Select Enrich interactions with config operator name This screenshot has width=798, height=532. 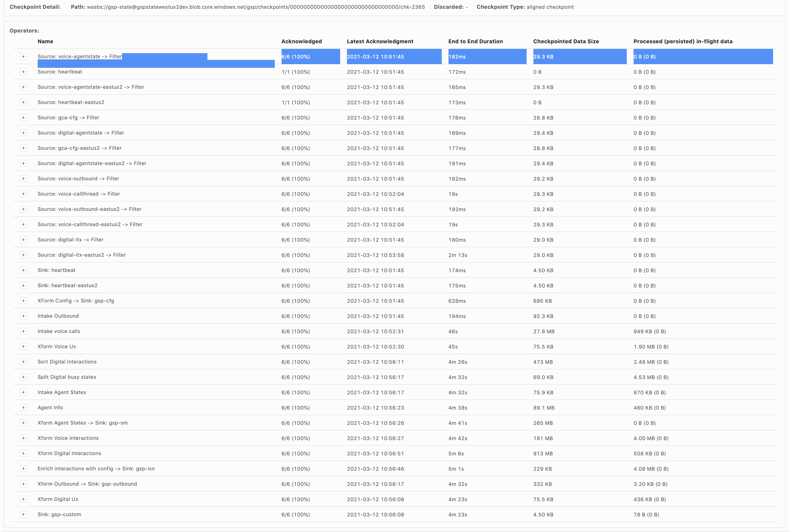[96, 469]
